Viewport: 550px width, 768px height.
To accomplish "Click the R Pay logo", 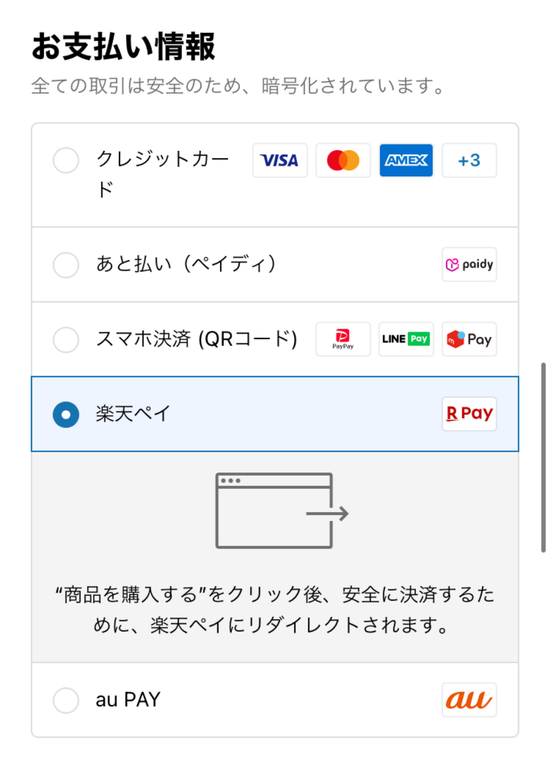I will pos(469,414).
